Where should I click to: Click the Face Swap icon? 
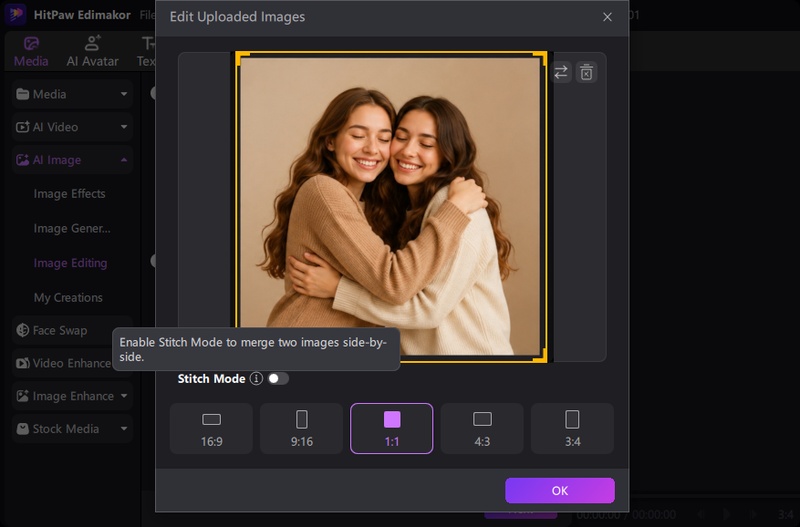click(22, 331)
